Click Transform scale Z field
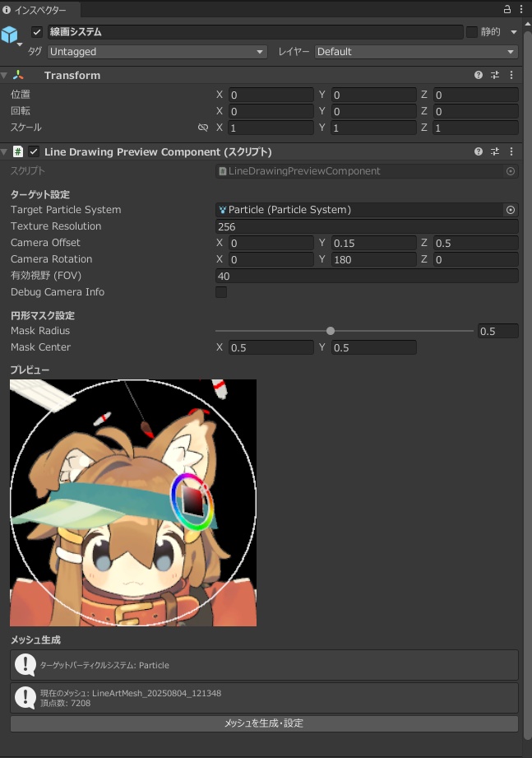 coord(475,128)
